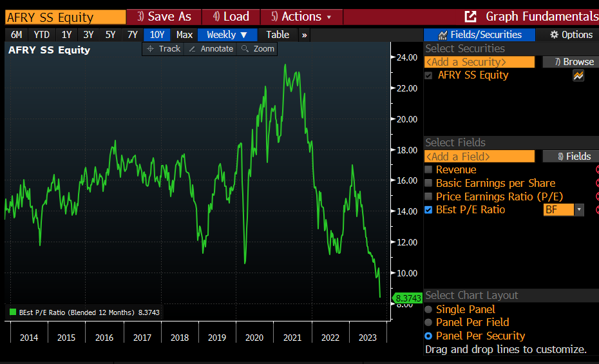Enable Basic Earnings per Share checkbox
Image resolution: width=599 pixels, height=364 pixels.
pyautogui.click(x=428, y=183)
